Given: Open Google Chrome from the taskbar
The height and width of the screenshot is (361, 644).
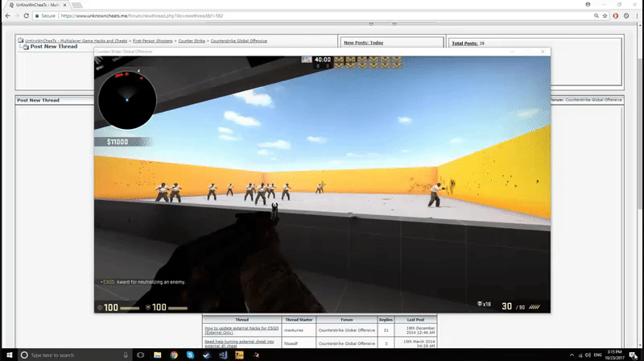Looking at the screenshot, I should 174,355.
